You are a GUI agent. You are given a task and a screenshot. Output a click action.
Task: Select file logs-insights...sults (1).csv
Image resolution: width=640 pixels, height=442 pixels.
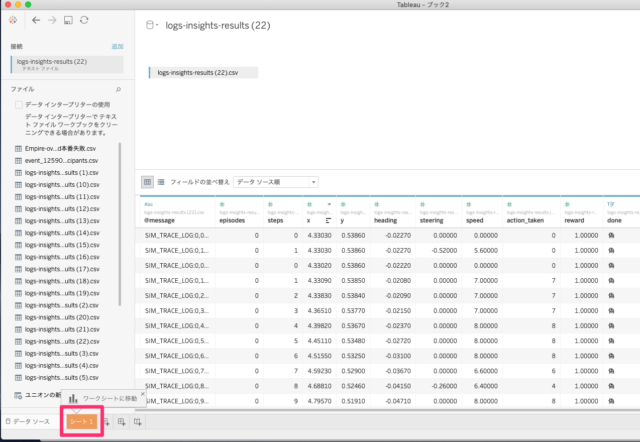point(62,173)
